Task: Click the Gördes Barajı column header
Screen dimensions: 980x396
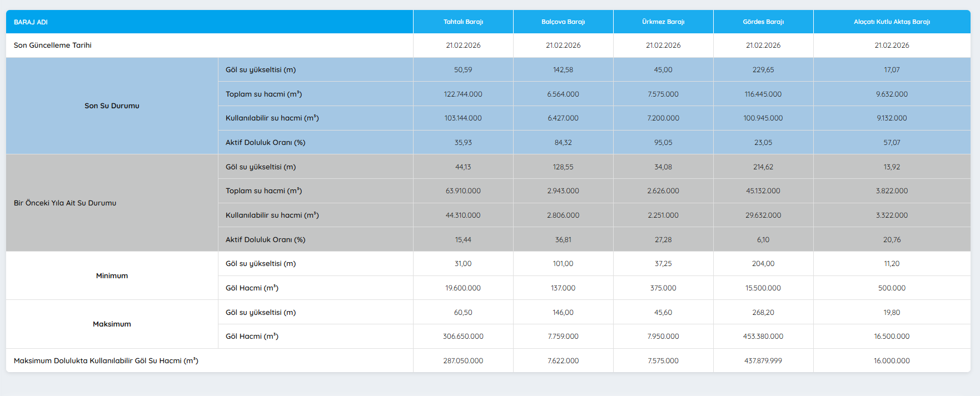Action: [x=763, y=22]
